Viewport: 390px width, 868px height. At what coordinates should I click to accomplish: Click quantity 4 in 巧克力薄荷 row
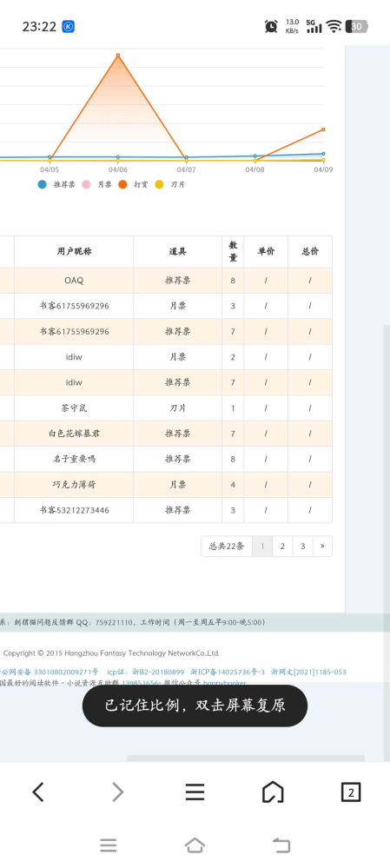point(233,484)
